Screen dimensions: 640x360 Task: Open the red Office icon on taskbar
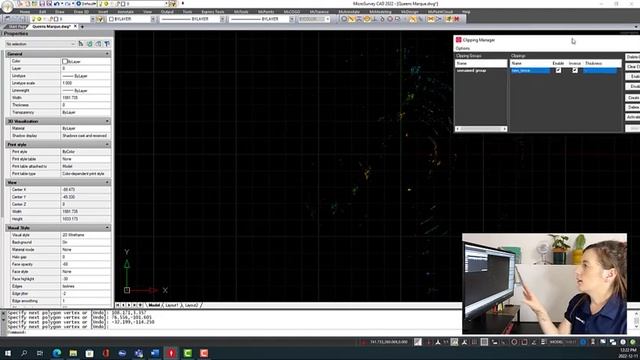[106, 353]
